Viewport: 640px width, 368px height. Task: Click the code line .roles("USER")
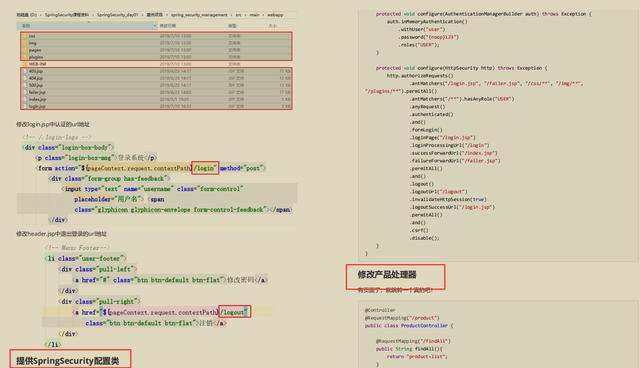pos(419,45)
